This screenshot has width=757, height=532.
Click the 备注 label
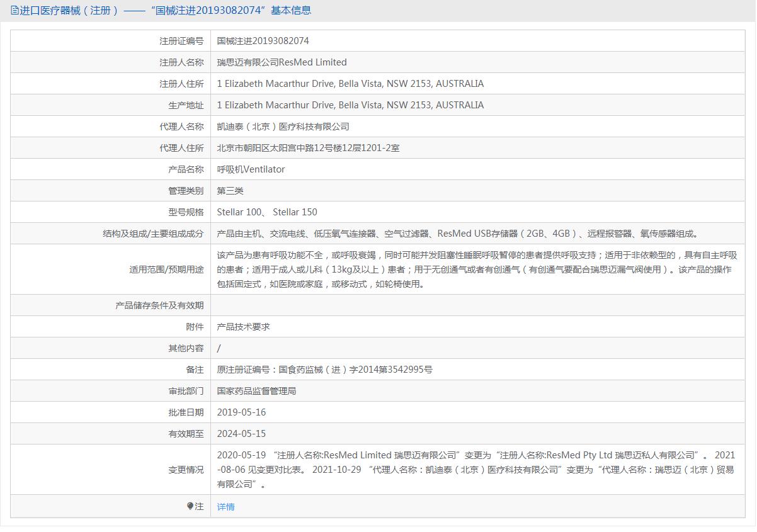coord(195,370)
